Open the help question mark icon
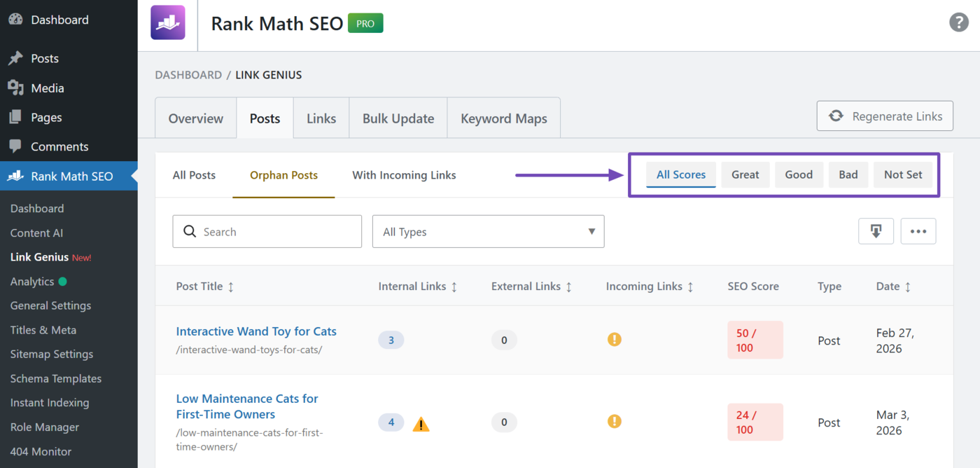 coord(958,22)
